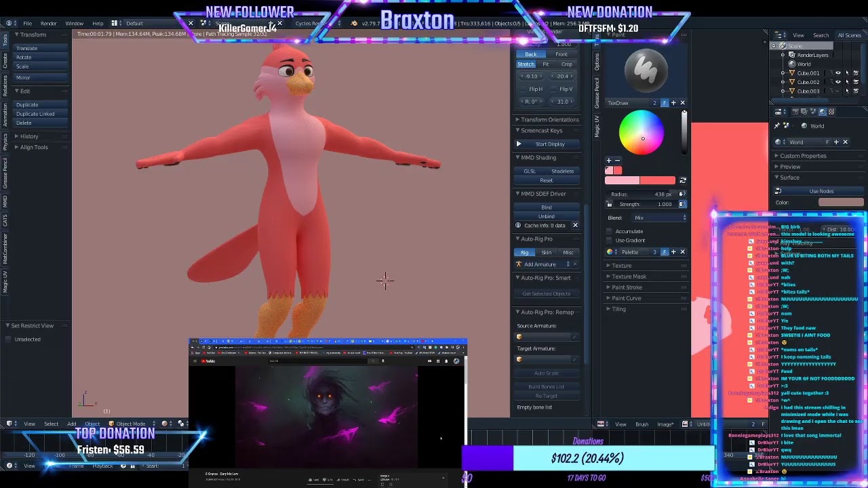Screen dimensions: 868x488
Task: Toggle renderability camera icon for Cube.002
Action: (x=856, y=82)
